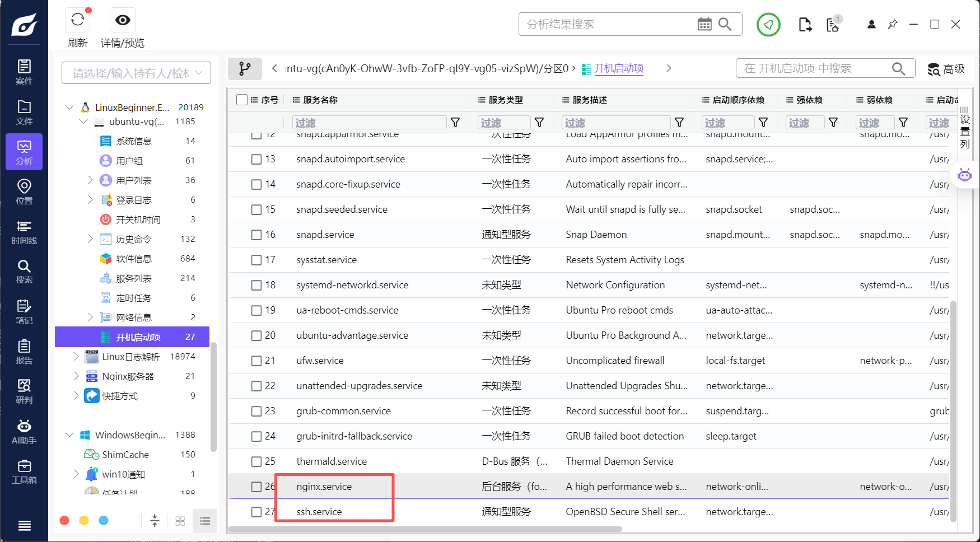
Task: Check row 27 ssh.service checkbox
Action: [256, 512]
